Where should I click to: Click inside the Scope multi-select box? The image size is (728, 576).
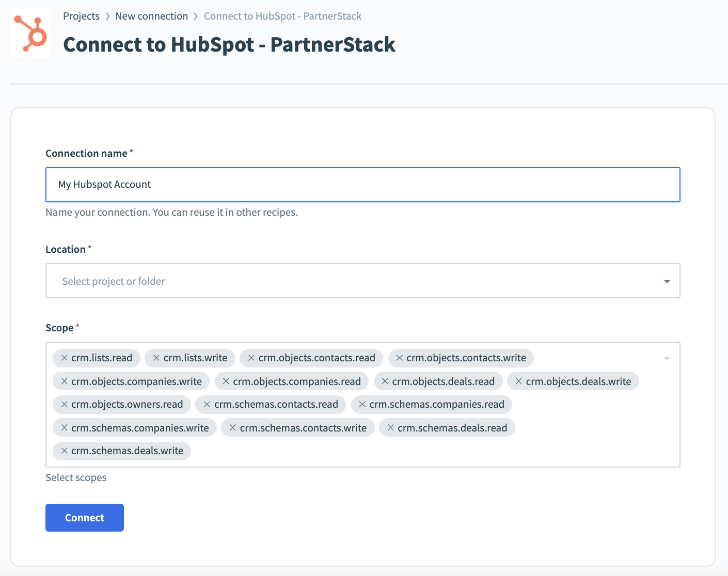(363, 405)
